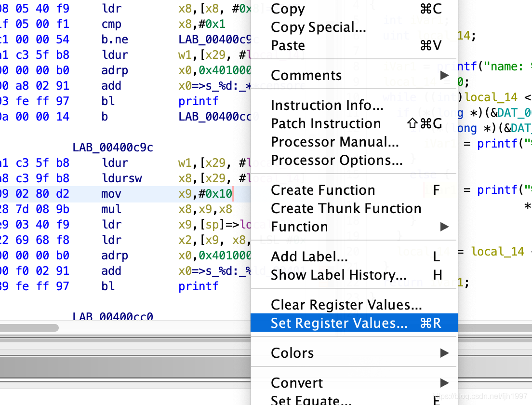Viewport: 532px width, 405px height.
Task: Open the Comments submenu
Action: pyautogui.click(x=354, y=75)
